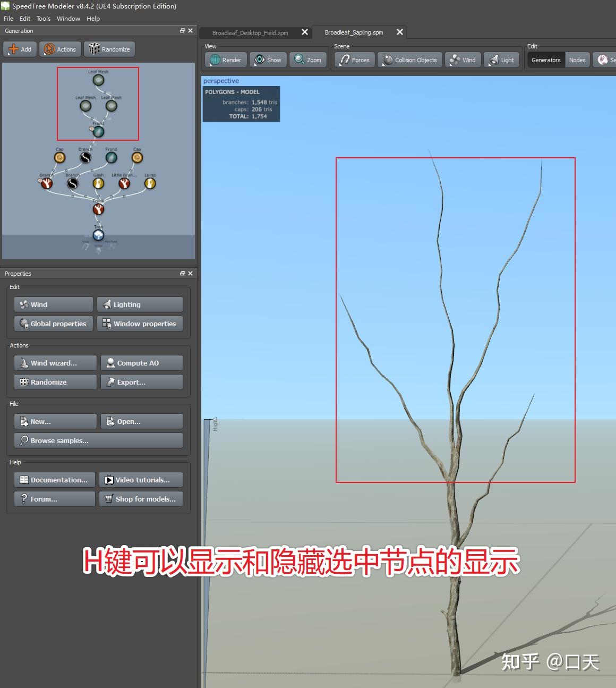
Task: Switch to the Broadleaf_Desktop_Field.spm tab
Action: point(250,32)
